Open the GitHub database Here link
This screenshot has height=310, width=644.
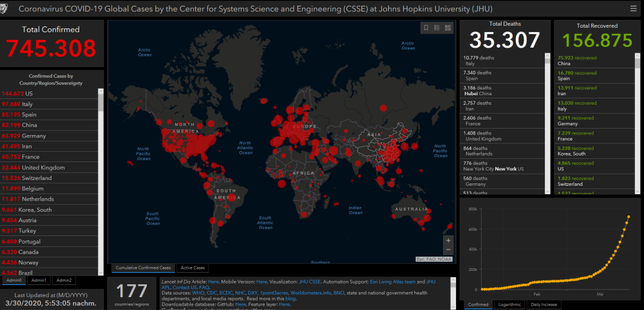click(x=240, y=304)
